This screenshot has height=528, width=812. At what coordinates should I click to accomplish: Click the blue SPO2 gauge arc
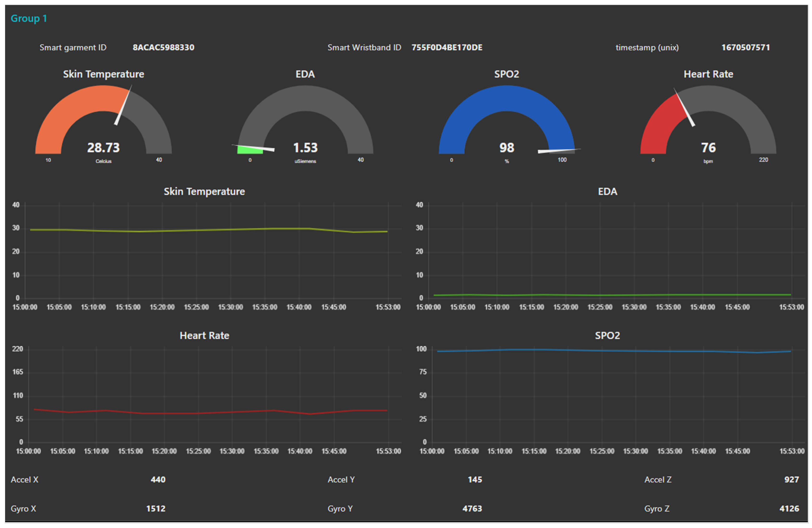[507, 98]
